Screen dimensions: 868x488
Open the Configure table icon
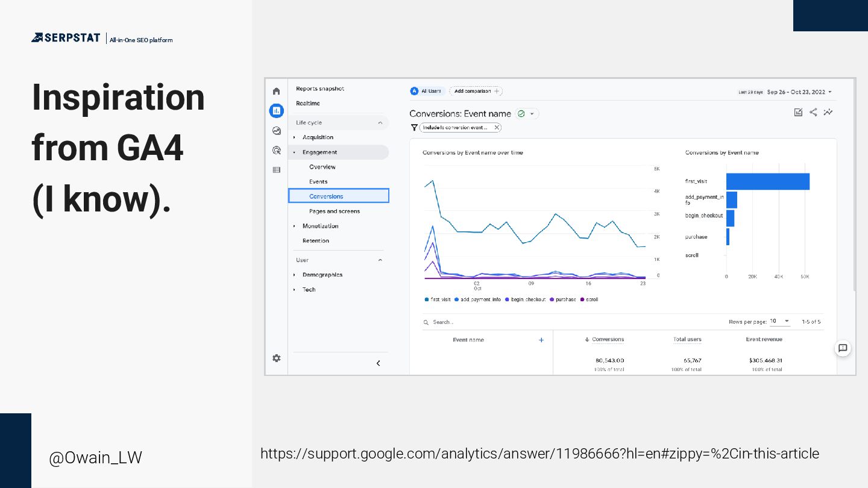276,170
